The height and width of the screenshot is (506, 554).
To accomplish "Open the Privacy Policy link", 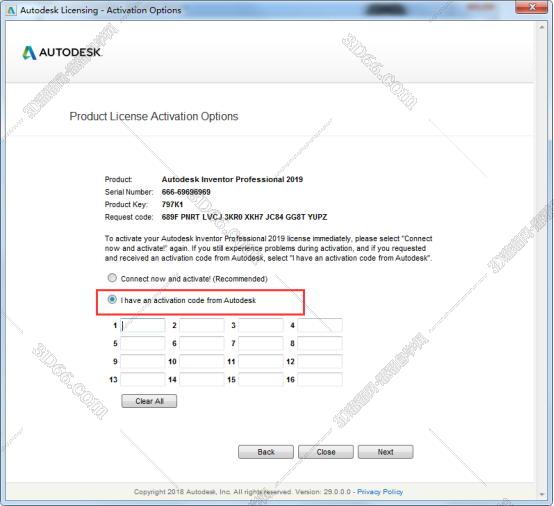I will 380,492.
